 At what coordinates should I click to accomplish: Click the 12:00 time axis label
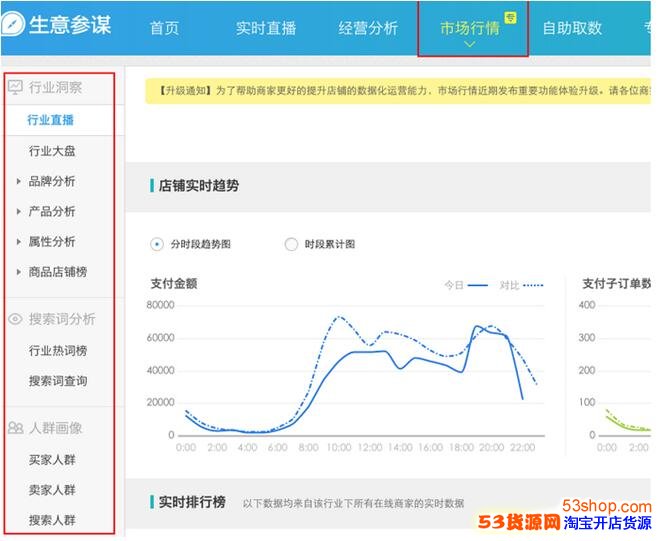370,447
